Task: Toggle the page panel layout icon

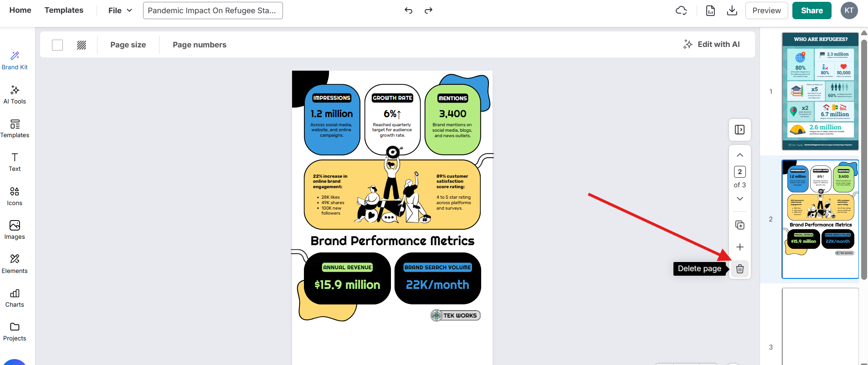Action: pos(740,130)
